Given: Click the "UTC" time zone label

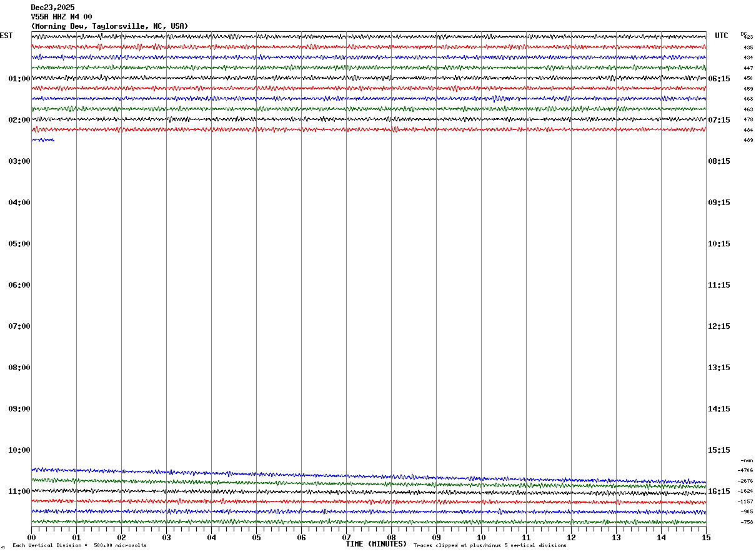Looking at the screenshot, I should pyautogui.click(x=722, y=36).
